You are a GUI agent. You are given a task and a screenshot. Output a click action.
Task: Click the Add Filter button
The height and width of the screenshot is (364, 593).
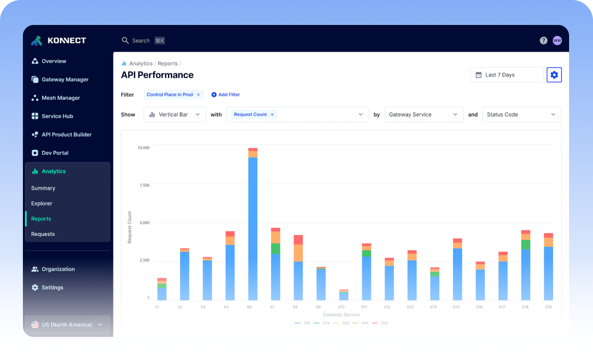pyautogui.click(x=226, y=95)
